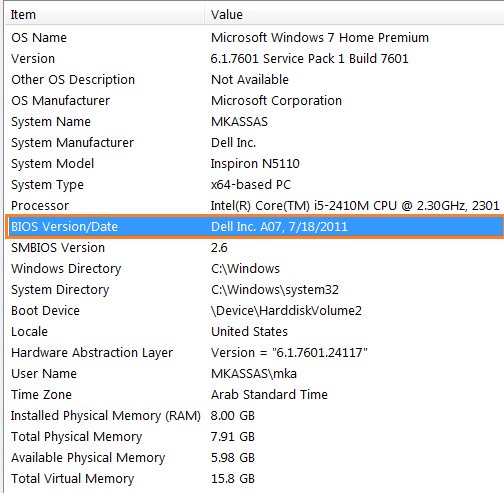Viewport: 504px width, 493px height.
Task: Click the Dell Inc. manufacturer value
Action: (x=233, y=143)
